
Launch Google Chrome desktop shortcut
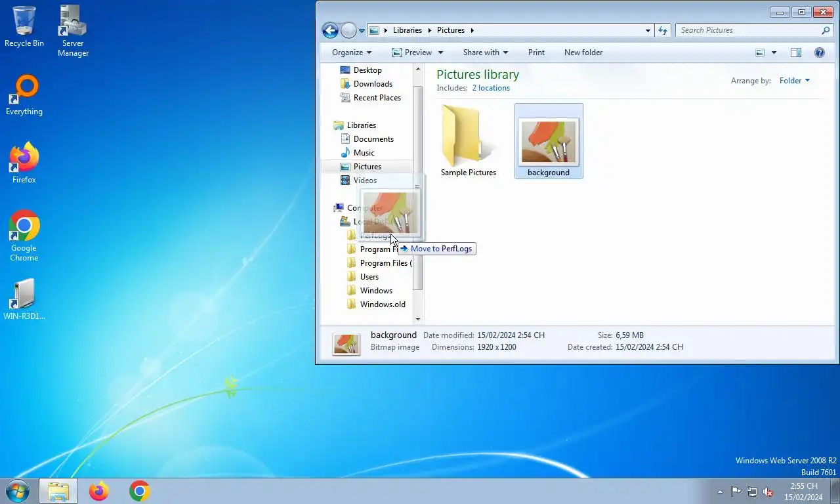24,236
